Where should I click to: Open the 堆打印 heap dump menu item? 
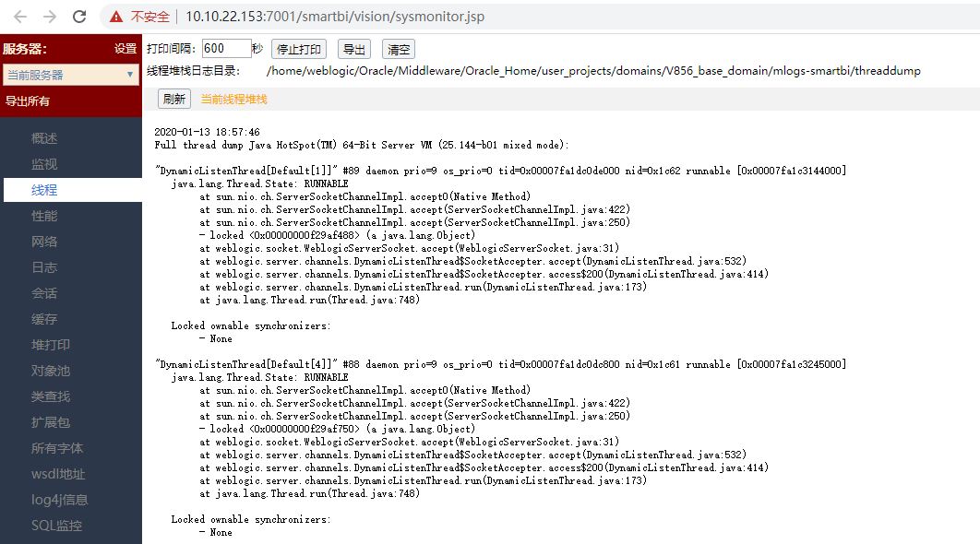[51, 345]
